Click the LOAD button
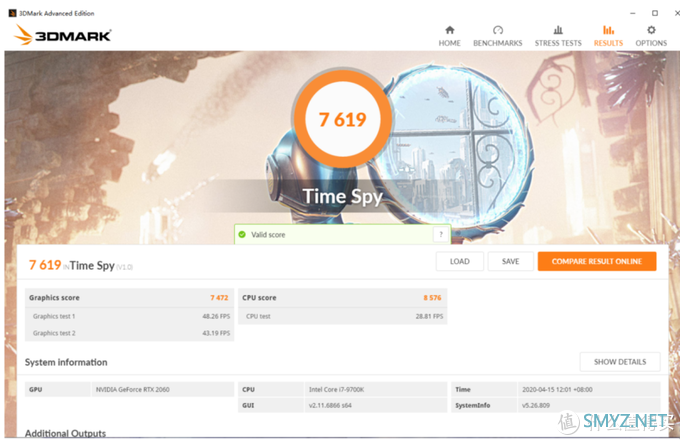The height and width of the screenshot is (440, 680). click(460, 261)
